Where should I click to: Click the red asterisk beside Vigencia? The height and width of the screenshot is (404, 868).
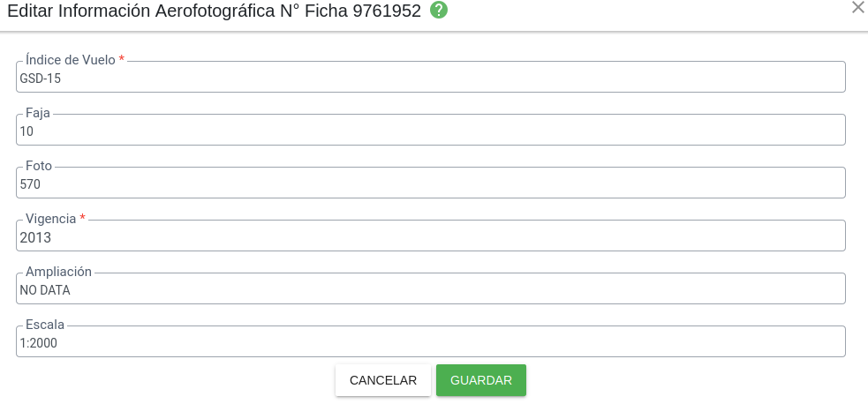pyautogui.click(x=83, y=219)
